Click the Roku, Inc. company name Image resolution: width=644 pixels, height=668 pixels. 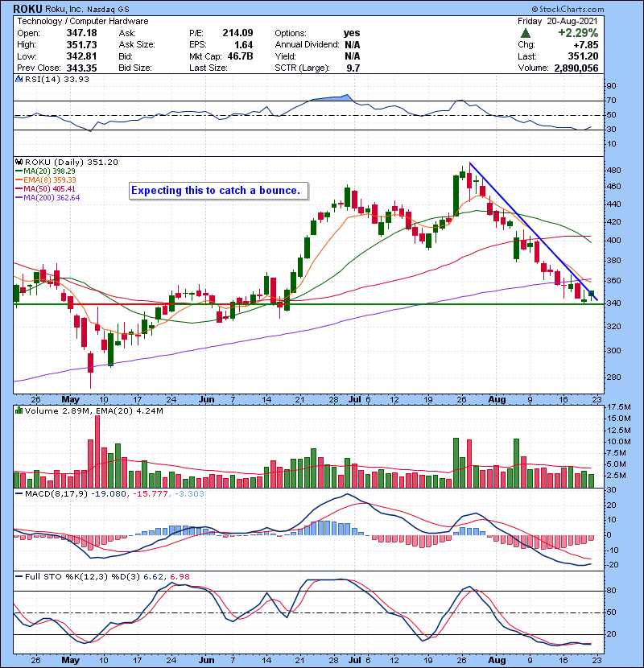pyautogui.click(x=64, y=9)
